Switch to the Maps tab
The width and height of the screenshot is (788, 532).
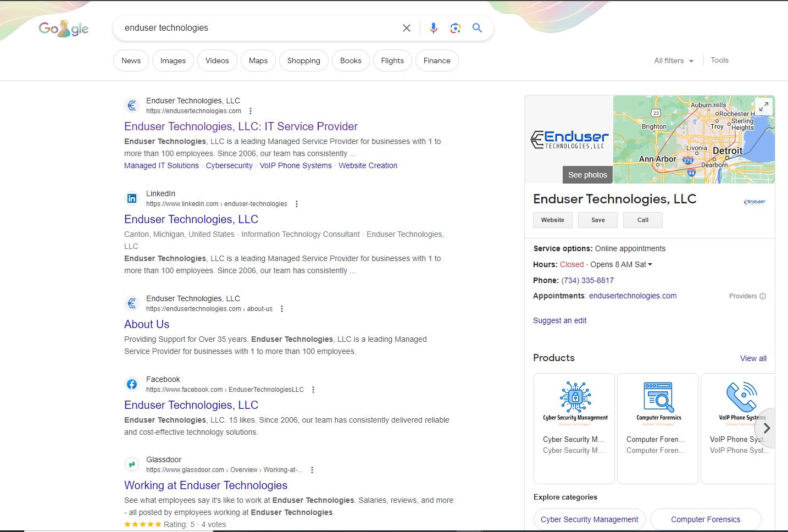258,60
